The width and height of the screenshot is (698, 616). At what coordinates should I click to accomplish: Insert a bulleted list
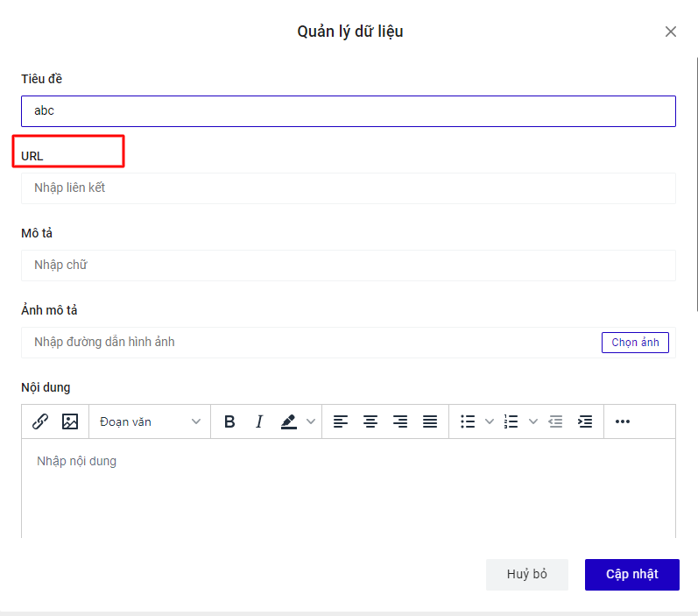click(469, 421)
